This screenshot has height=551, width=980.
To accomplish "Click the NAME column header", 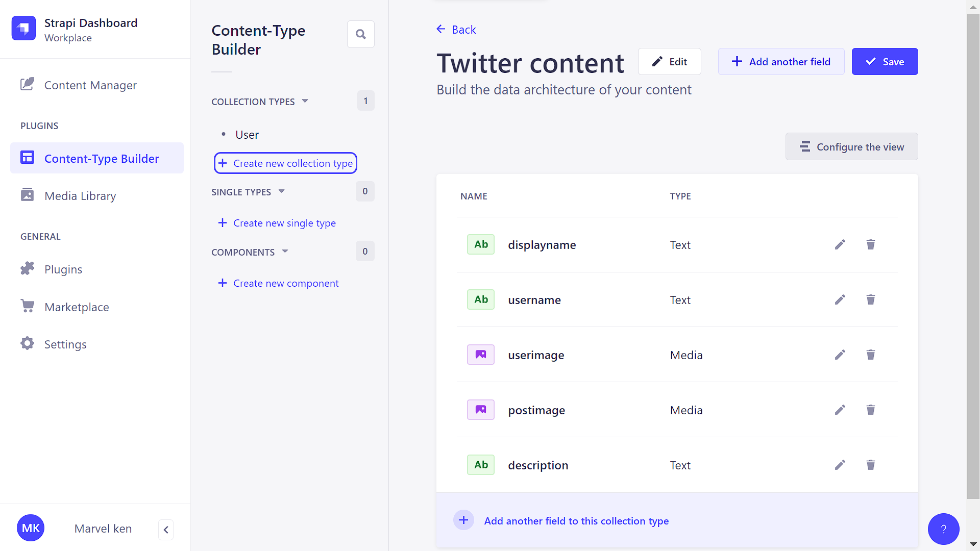I will click(x=474, y=196).
